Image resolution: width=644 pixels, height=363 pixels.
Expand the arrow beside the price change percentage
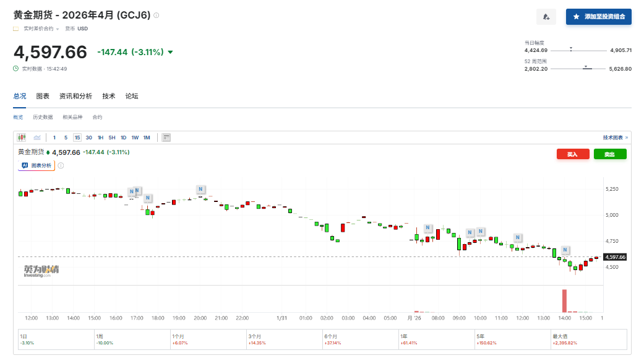[x=171, y=53]
